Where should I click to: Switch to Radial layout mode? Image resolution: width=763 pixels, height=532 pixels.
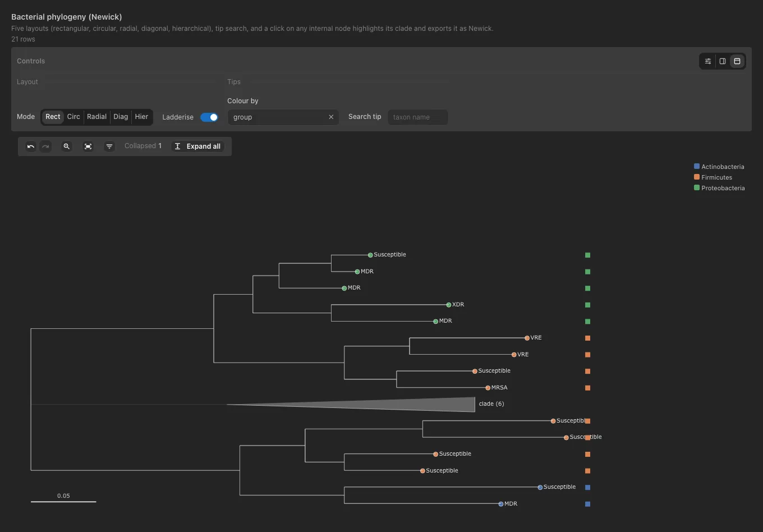point(96,117)
